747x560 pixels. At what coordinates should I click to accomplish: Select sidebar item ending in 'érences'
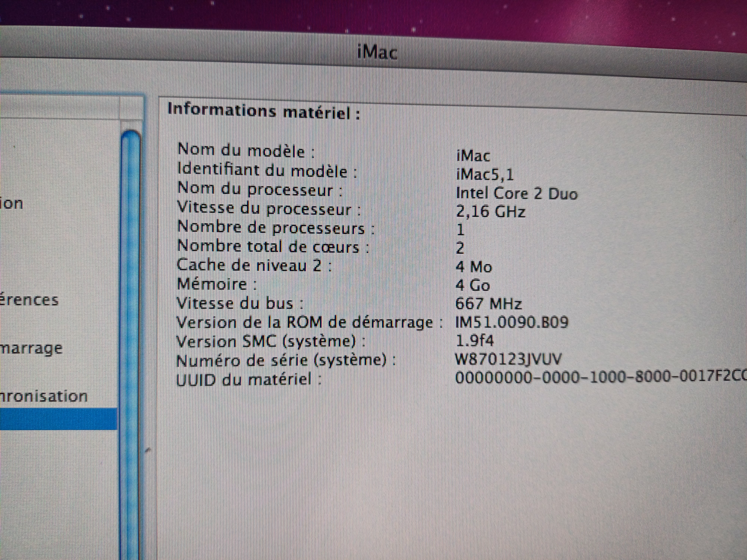tap(29, 300)
